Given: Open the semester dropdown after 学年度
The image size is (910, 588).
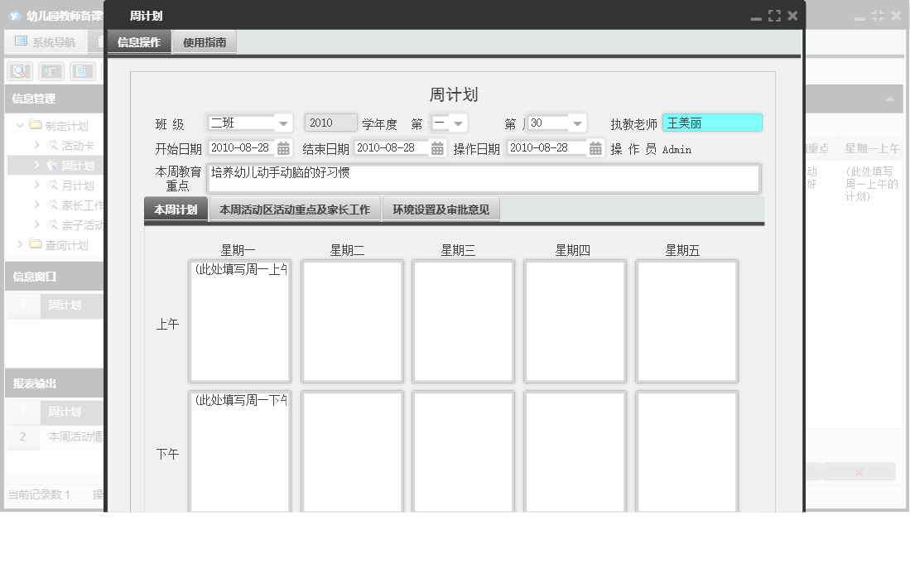Looking at the screenshot, I should (x=457, y=123).
